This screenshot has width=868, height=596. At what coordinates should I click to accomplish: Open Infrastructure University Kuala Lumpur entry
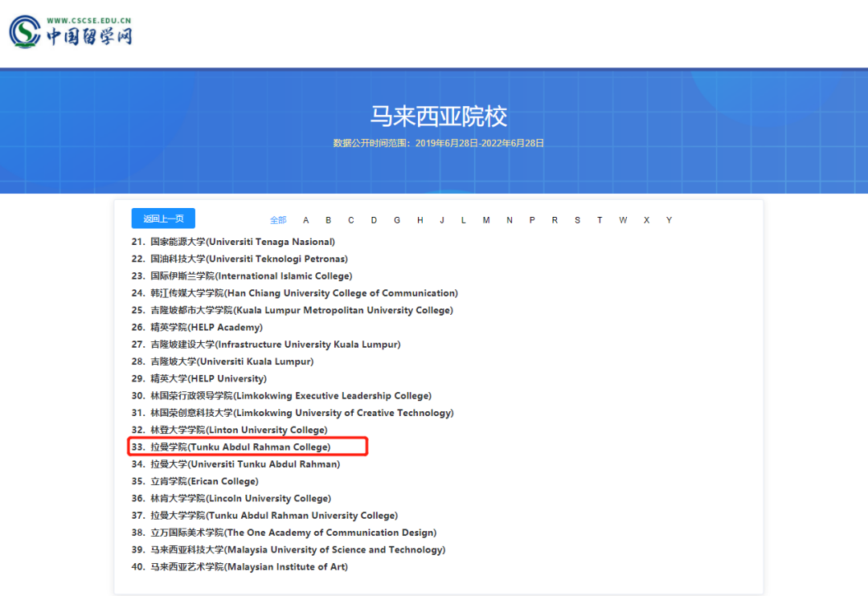266,345
